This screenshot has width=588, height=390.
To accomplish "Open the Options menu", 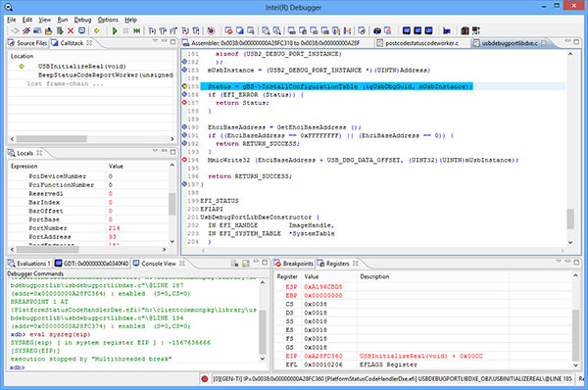I will 108,20.
